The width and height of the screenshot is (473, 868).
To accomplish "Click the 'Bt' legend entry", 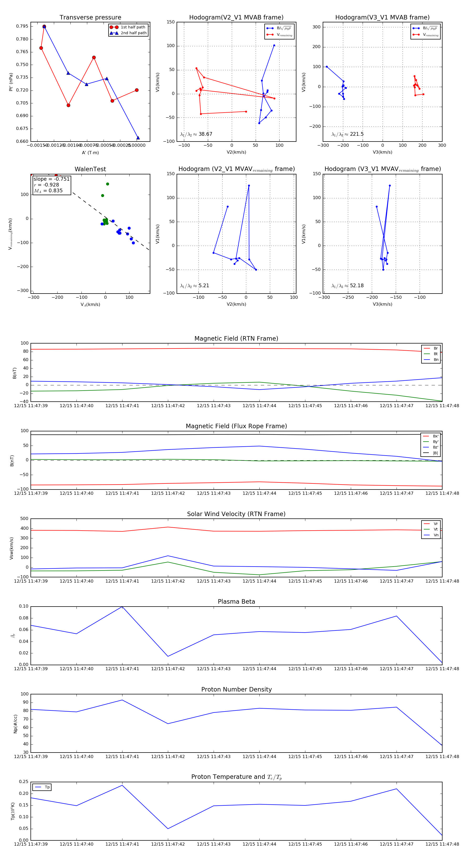I will point(431,354).
